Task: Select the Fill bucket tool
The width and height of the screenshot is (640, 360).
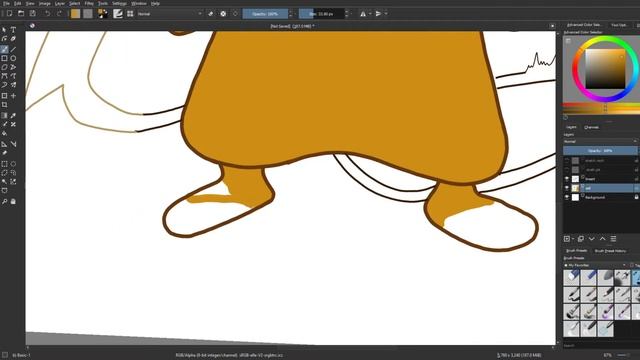Action: 4,133
